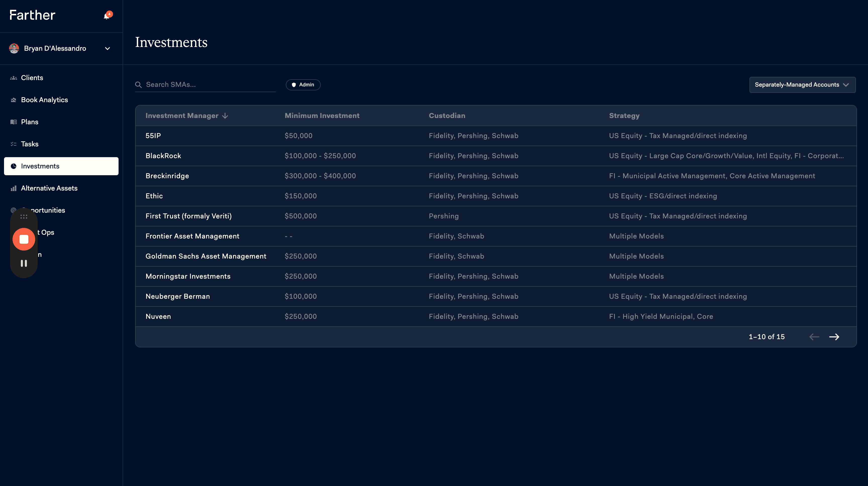Go to the next page arrow
The image size is (868, 486).
(834, 337)
